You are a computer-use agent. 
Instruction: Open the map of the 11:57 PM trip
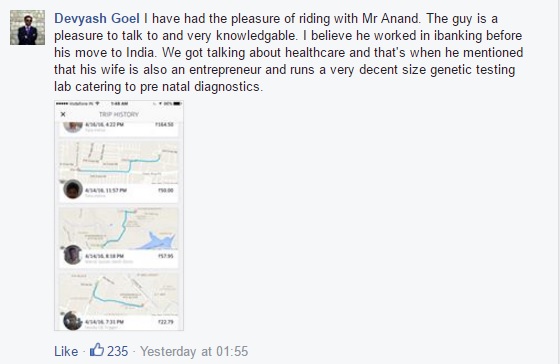(119, 162)
